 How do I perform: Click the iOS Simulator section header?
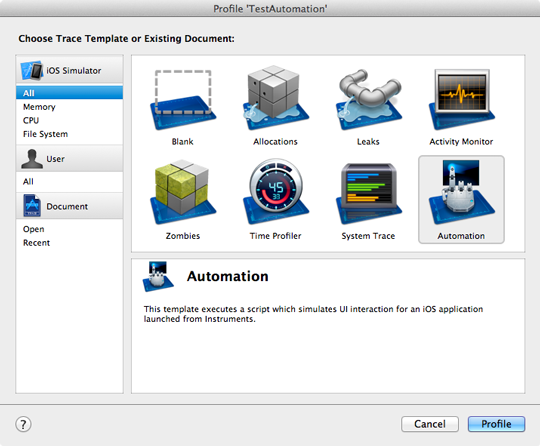[69, 70]
